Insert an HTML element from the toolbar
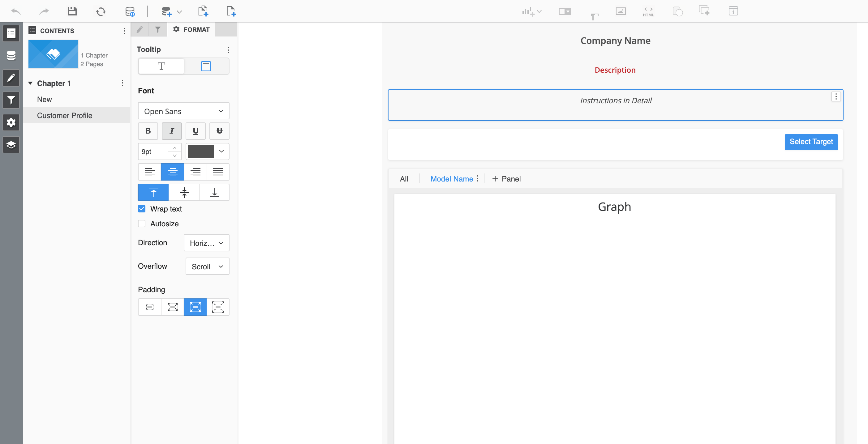868x444 pixels. pyautogui.click(x=648, y=11)
